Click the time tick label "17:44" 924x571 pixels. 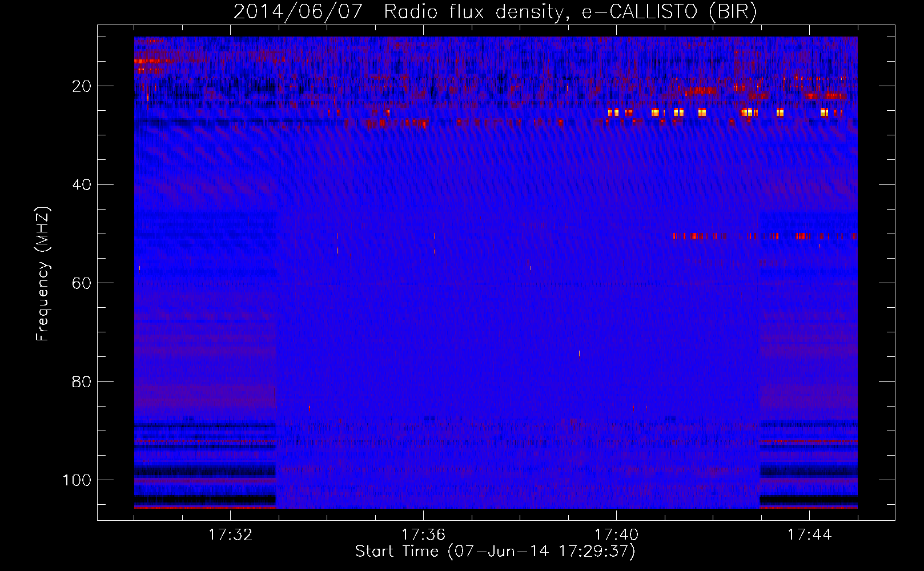tap(809, 535)
